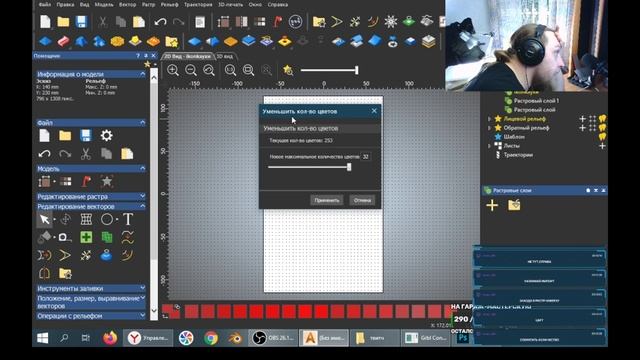Click the New file icon in top toolbar
The image size is (640, 360).
(x=45, y=22)
